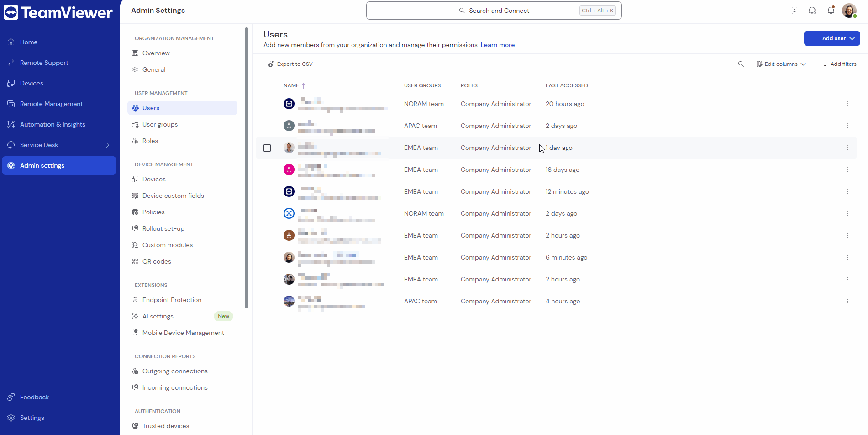
Task: Click the contacts book icon in header
Action: click(x=794, y=11)
